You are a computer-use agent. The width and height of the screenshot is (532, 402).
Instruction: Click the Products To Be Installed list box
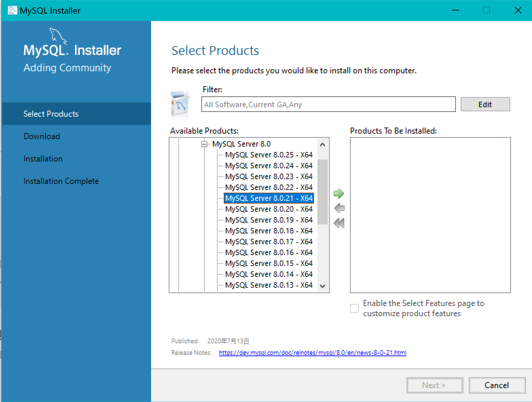tap(430, 215)
